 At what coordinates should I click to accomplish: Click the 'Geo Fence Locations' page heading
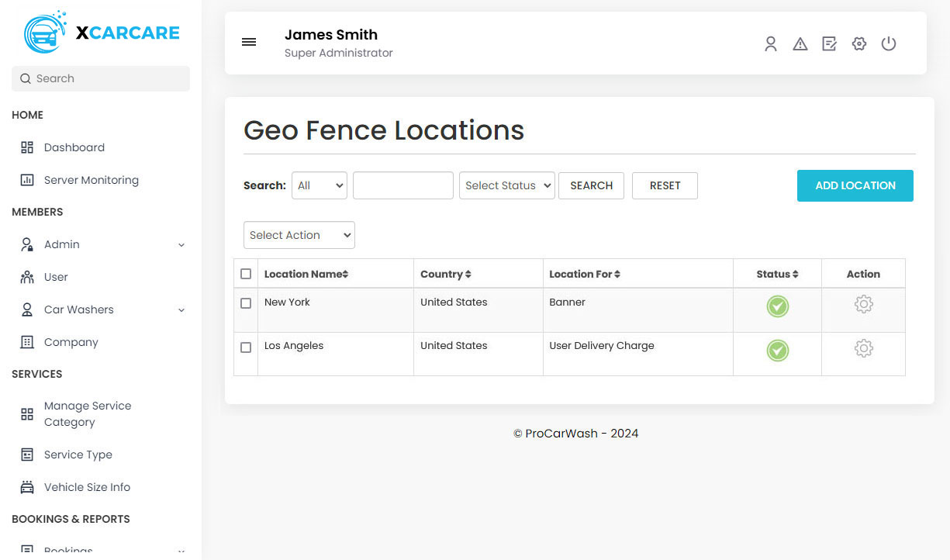coord(384,130)
